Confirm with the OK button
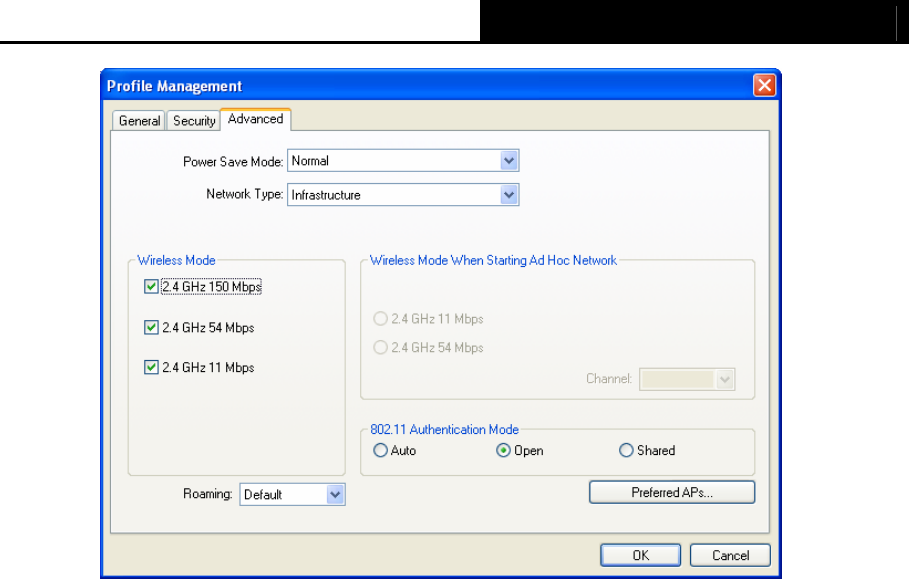909x579 pixels. [641, 555]
